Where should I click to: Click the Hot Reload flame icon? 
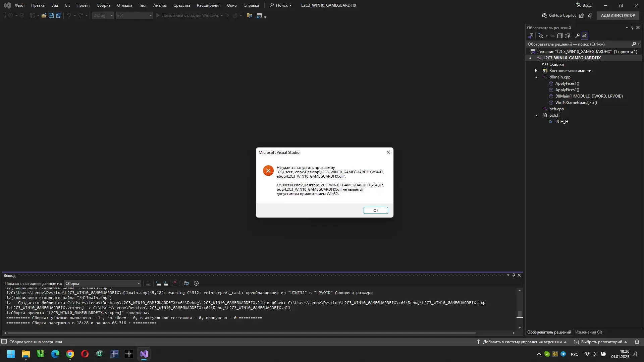pyautogui.click(x=235, y=15)
